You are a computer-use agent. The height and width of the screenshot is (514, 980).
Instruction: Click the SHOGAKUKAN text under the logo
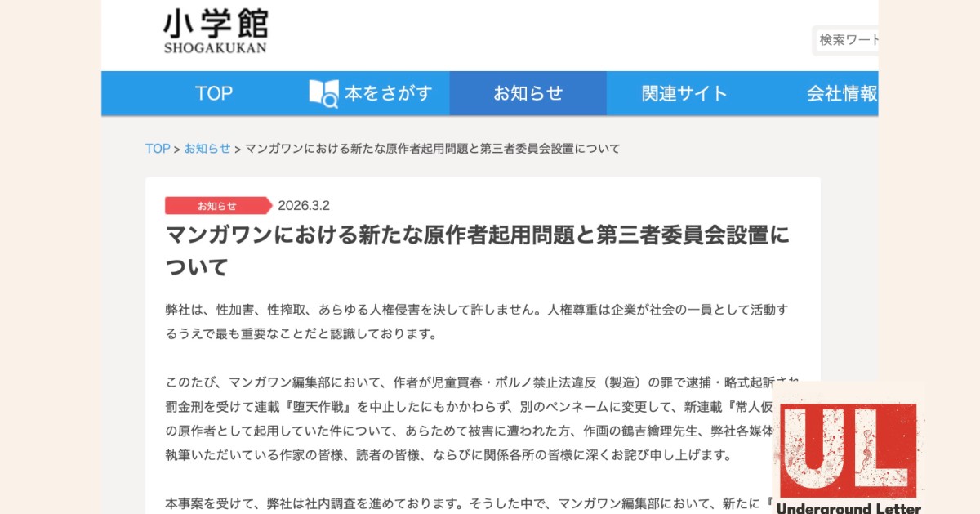pos(215,47)
